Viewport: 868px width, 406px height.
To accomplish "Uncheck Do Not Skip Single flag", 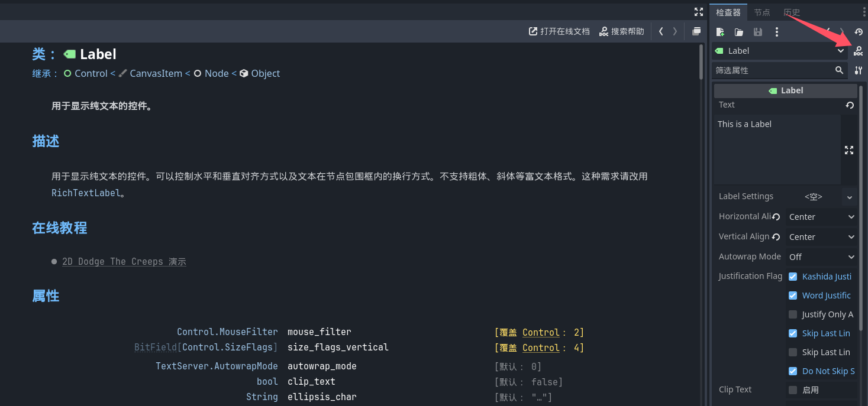I will coord(793,371).
